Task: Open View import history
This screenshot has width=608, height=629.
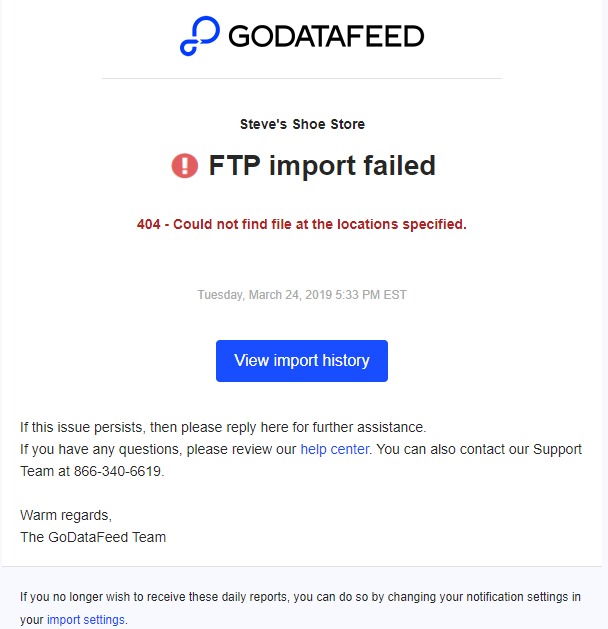Action: tap(302, 361)
